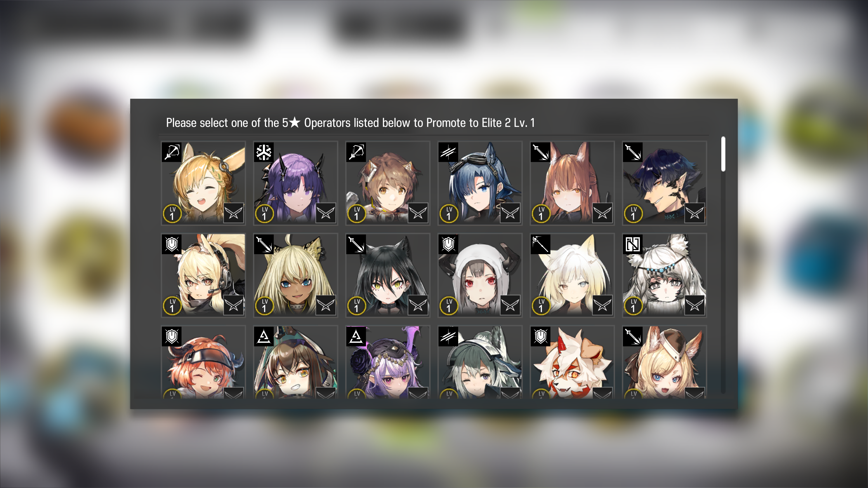Choose the winking orange-haired defender with visor
Viewport: 868px width, 488px height.
pyautogui.click(x=203, y=362)
